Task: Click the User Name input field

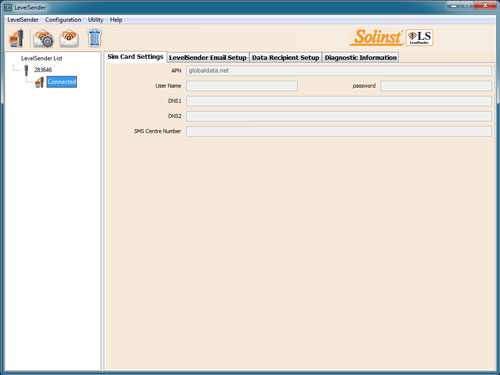Action: click(242, 86)
